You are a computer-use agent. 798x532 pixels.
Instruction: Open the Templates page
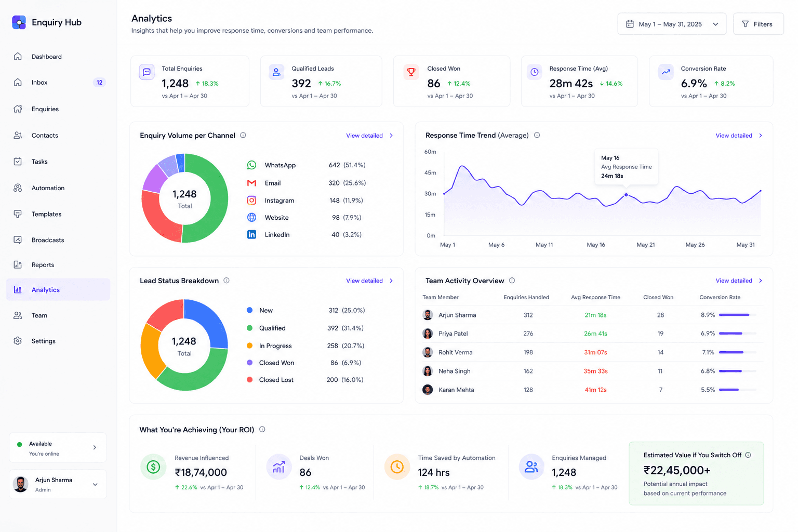point(58,214)
